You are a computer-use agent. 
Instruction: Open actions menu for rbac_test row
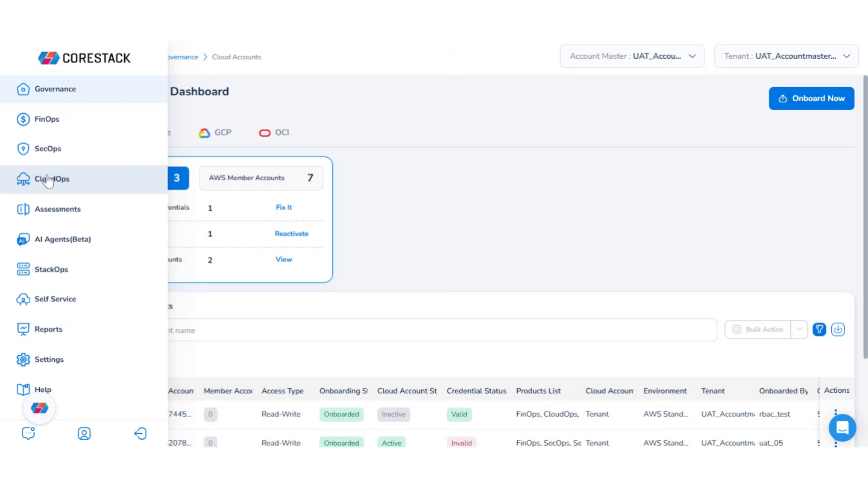(835, 413)
